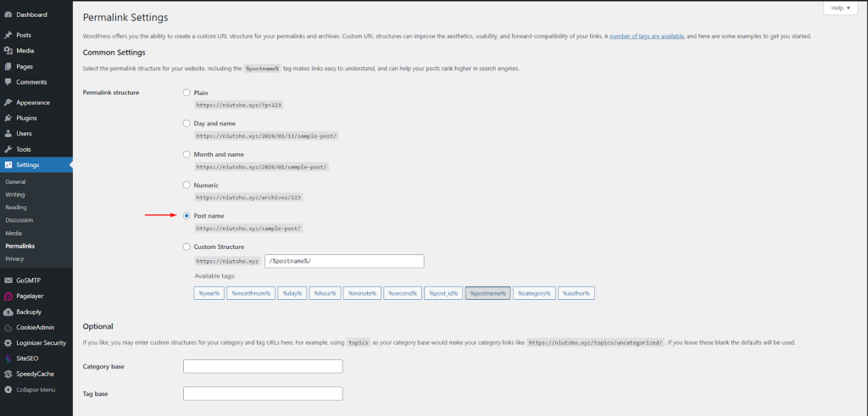Click the Tools wrench icon
The image size is (868, 416).
[x=8, y=149]
